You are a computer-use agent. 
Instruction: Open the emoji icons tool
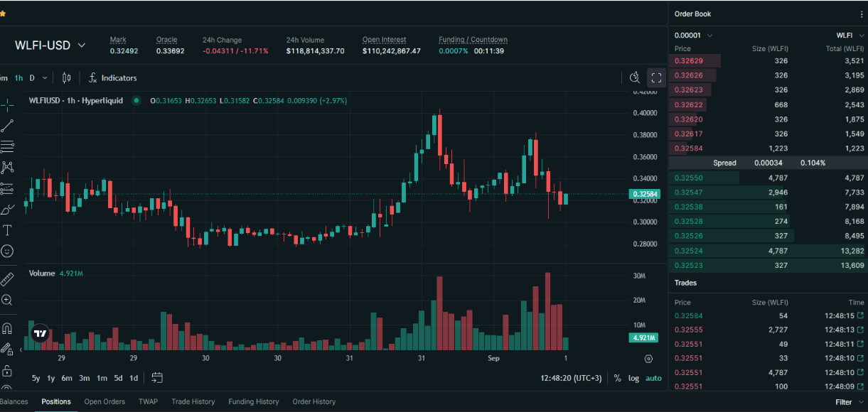[x=7, y=251]
